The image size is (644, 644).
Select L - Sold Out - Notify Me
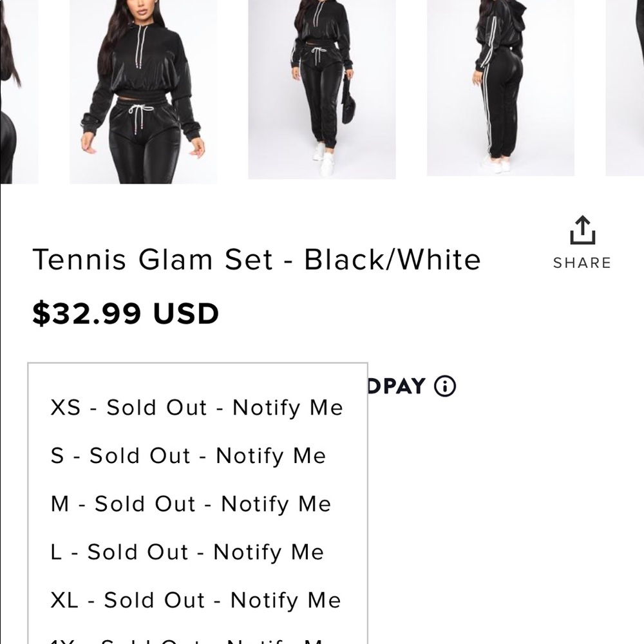187,552
